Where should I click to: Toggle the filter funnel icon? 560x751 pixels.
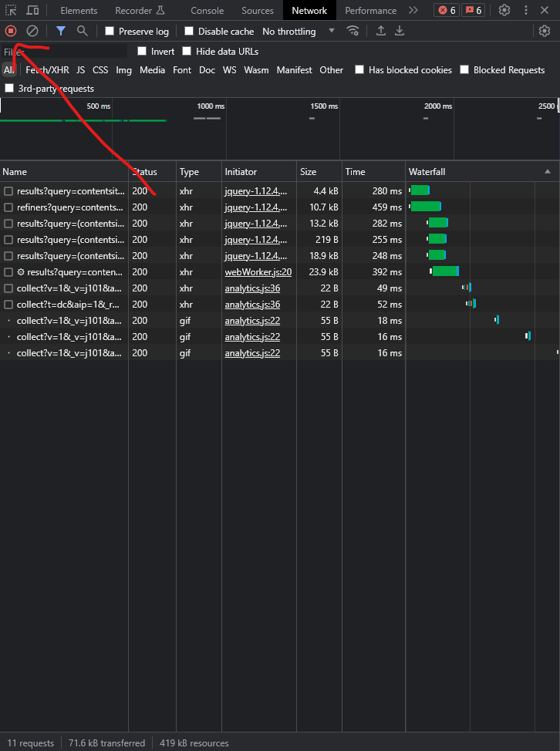61,31
